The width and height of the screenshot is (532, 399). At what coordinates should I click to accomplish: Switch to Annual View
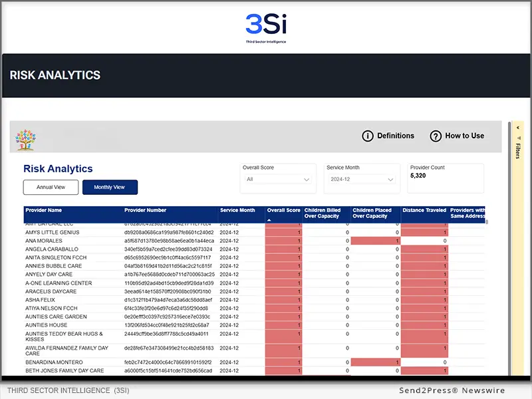(51, 187)
